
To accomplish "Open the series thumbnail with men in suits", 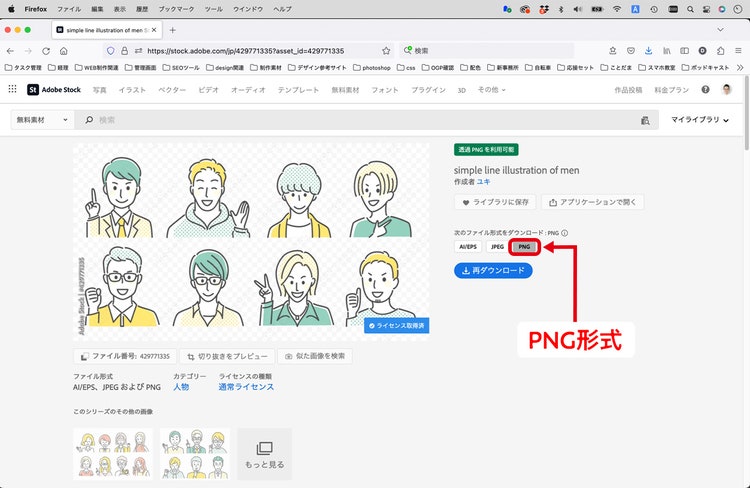I will tap(195, 454).
